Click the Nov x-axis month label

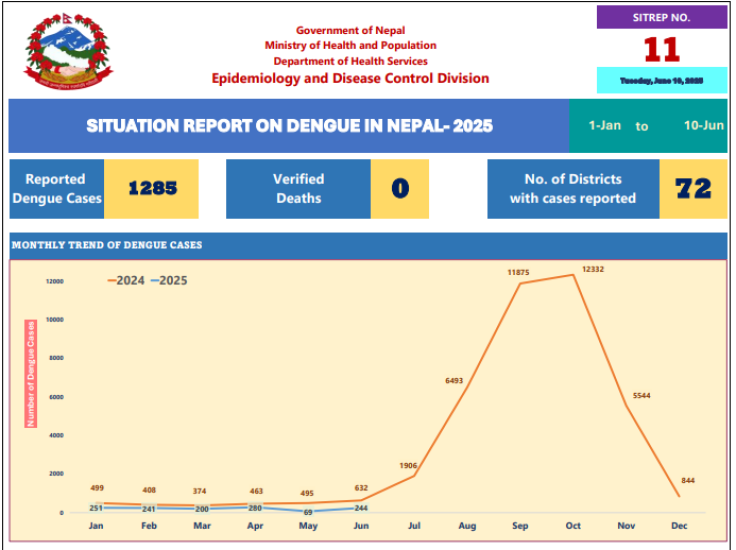[626, 526]
